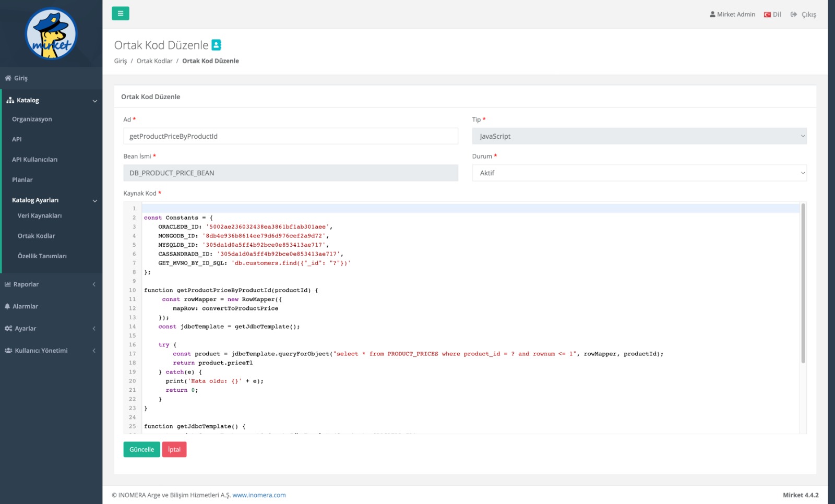
Task: Click the address book icon beside page title
Action: coord(217,45)
